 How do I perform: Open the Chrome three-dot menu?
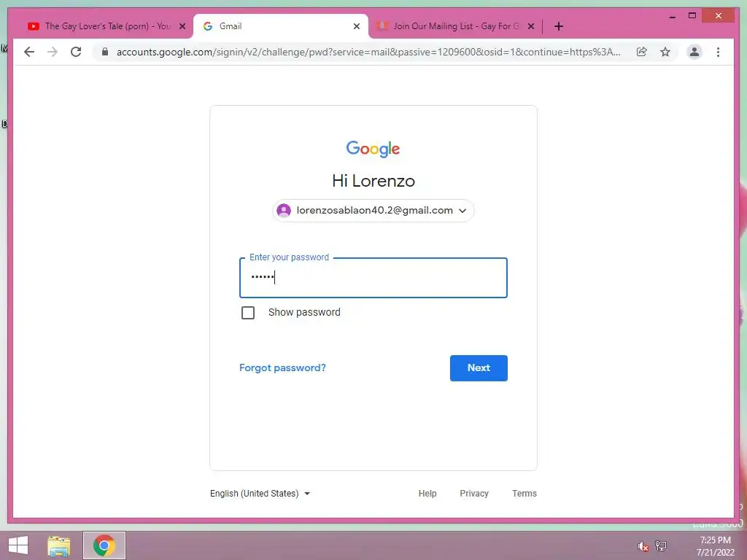click(718, 52)
